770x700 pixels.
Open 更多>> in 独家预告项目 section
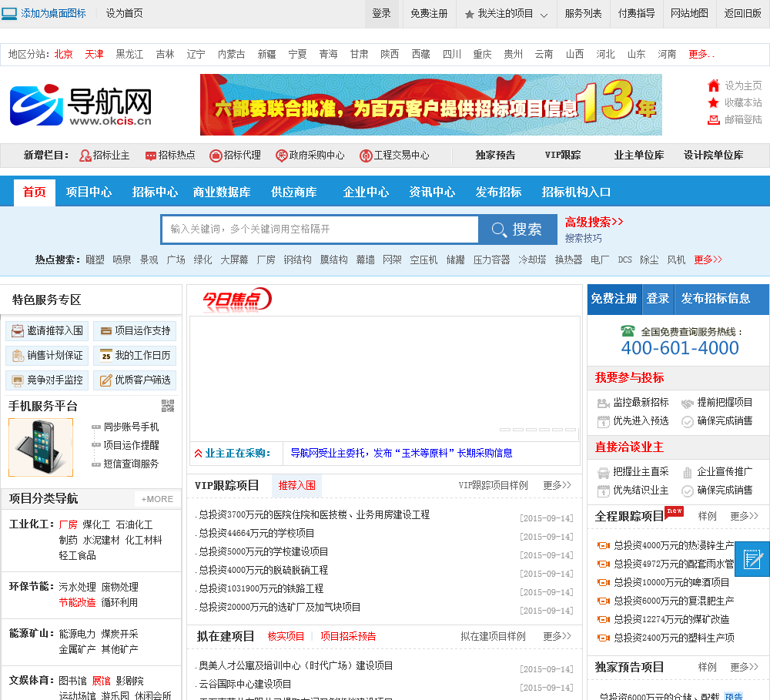pos(744,667)
